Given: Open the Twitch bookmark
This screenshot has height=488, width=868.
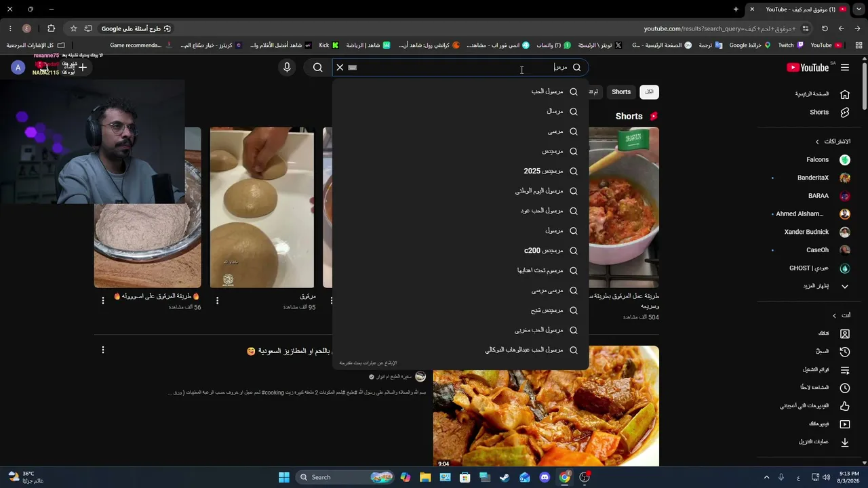Looking at the screenshot, I should [791, 45].
